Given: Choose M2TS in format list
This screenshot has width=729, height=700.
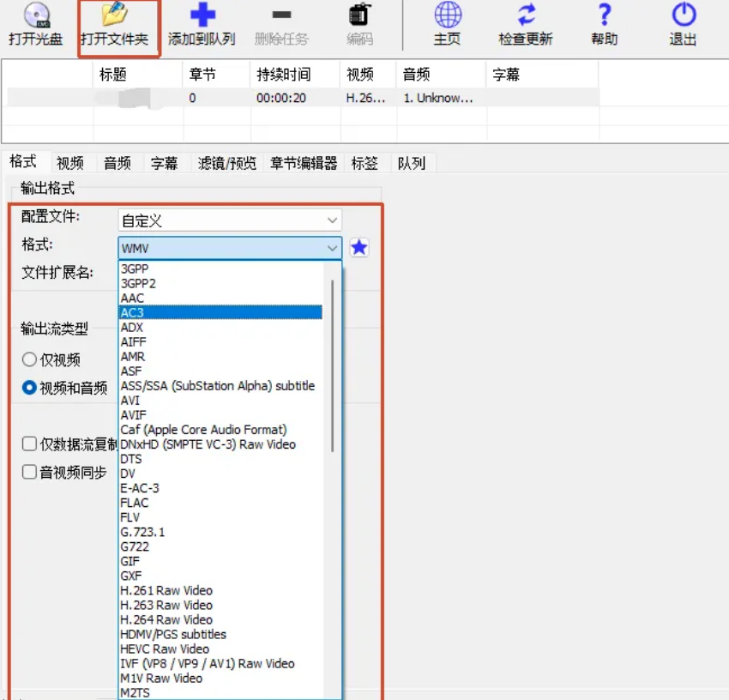Looking at the screenshot, I should 220,692.
